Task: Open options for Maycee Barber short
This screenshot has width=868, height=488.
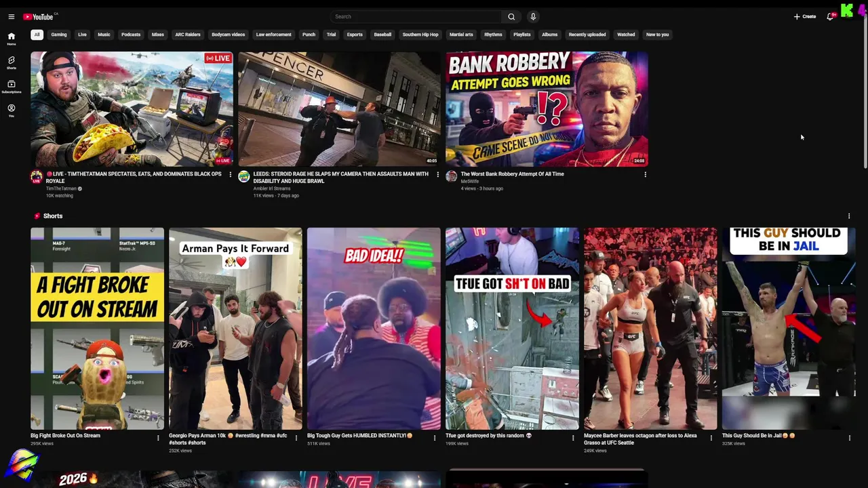Action: click(711, 438)
